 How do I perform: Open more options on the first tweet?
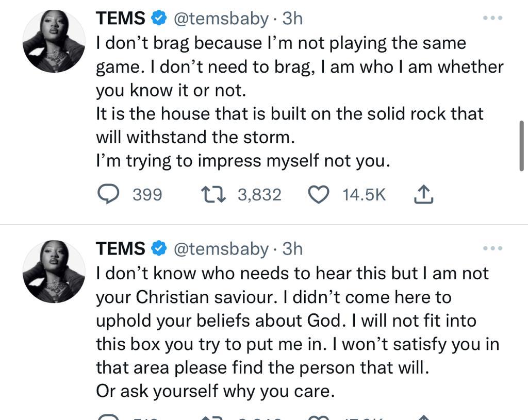[x=492, y=19]
